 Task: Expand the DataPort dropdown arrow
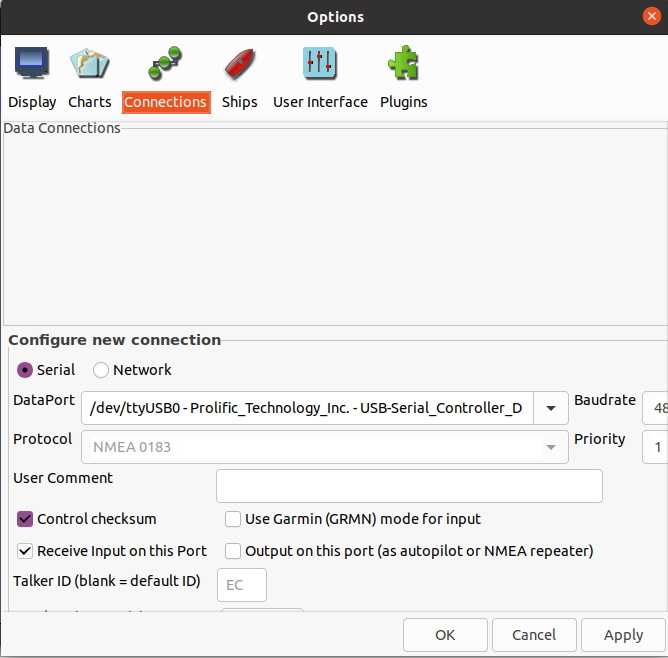click(551, 408)
